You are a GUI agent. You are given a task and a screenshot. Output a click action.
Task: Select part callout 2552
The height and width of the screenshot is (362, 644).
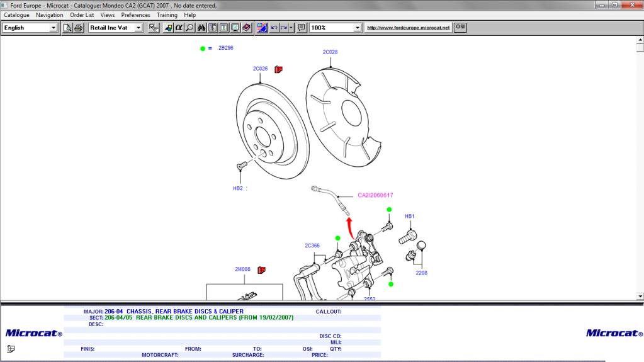(x=370, y=298)
